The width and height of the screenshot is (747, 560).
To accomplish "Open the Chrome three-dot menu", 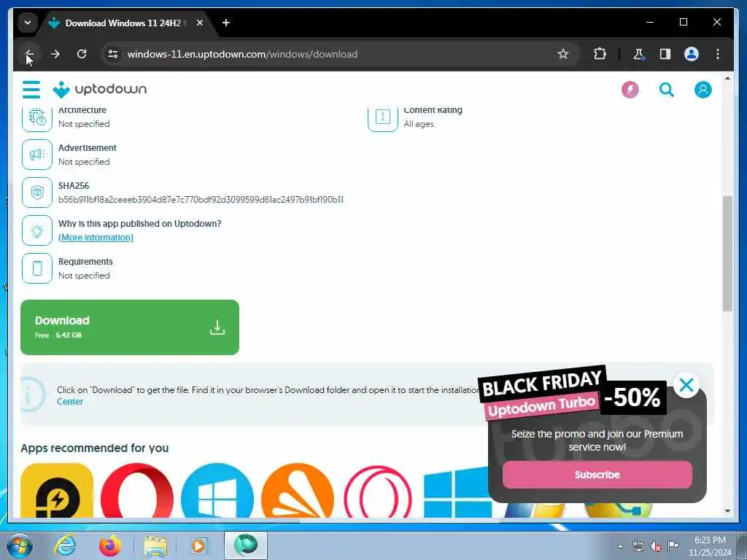I will (718, 54).
